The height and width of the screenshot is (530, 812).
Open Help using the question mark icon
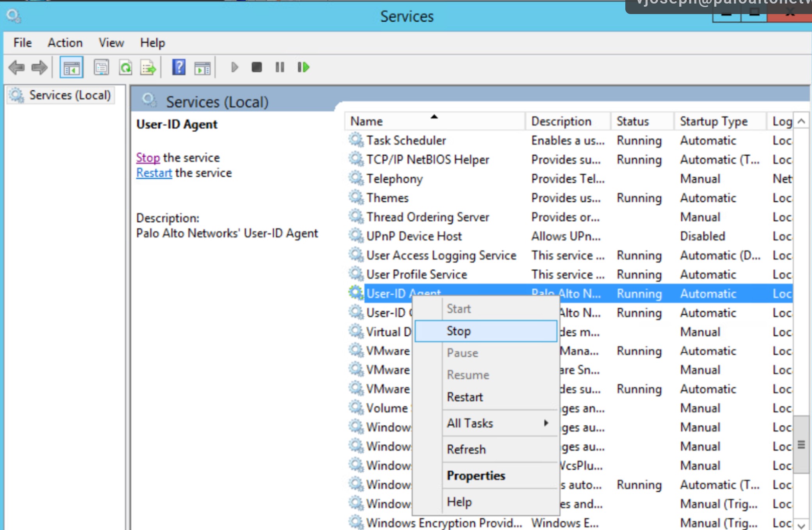pos(178,67)
